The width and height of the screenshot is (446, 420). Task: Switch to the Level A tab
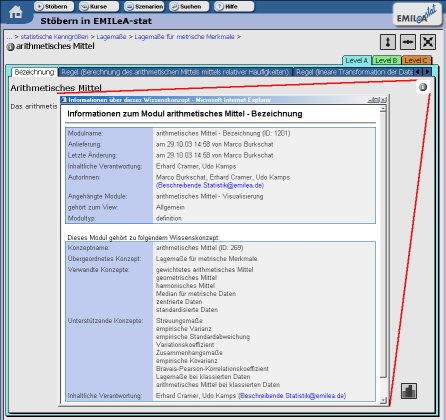(356, 60)
